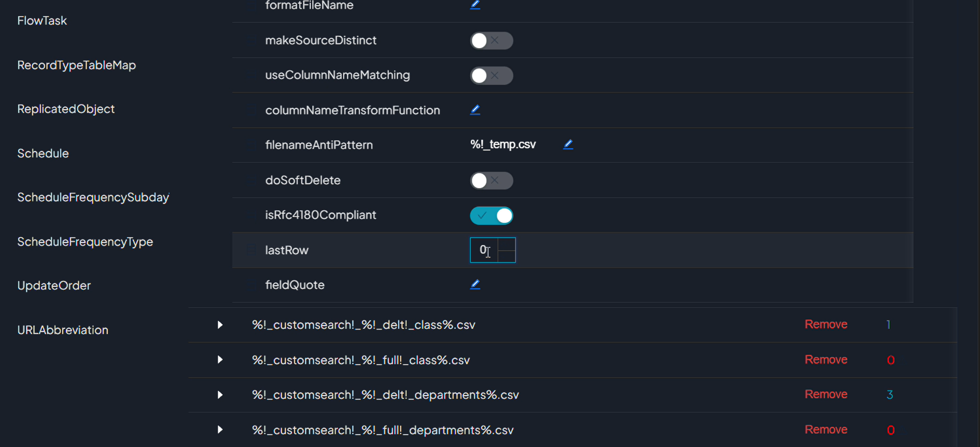
Task: Select the filenameAntiPattern field label
Action: [x=319, y=145]
